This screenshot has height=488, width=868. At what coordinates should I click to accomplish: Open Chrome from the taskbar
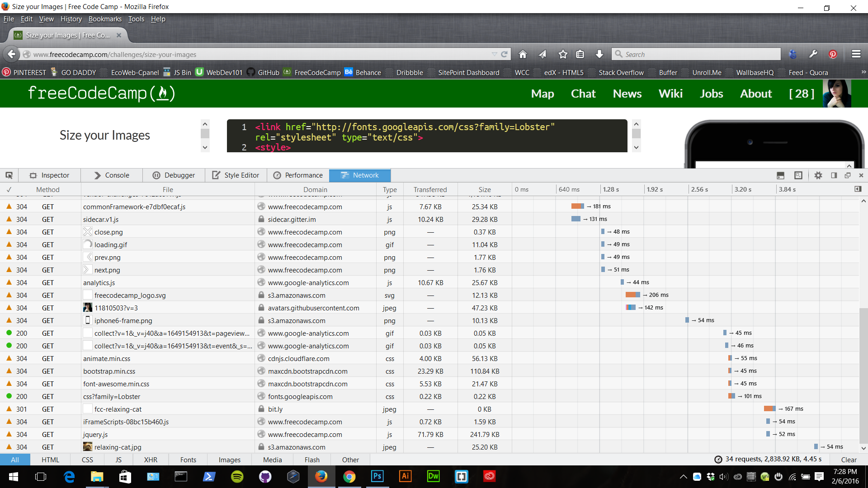[x=349, y=476]
